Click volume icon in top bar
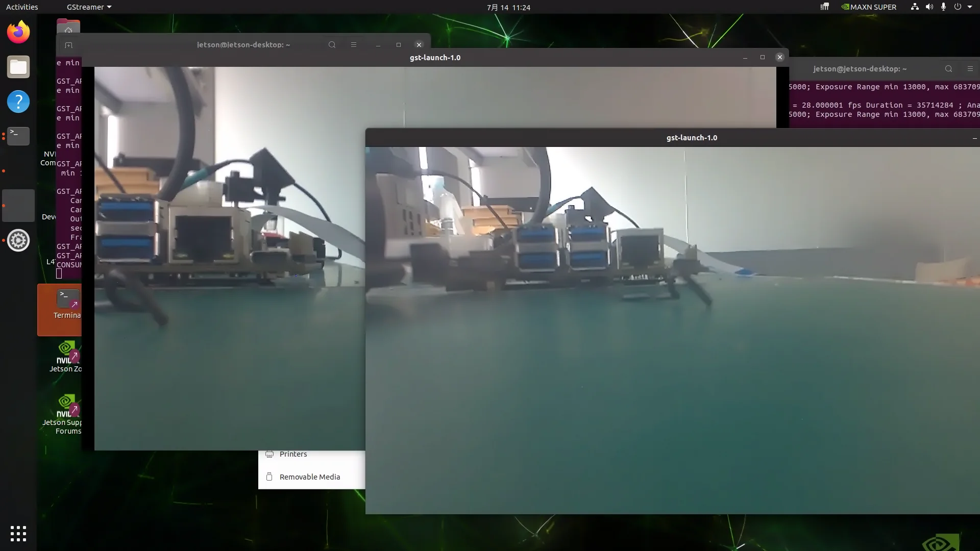 (929, 7)
